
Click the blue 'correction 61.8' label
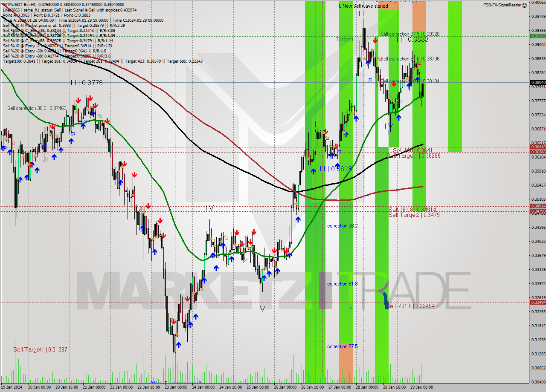[342, 284]
